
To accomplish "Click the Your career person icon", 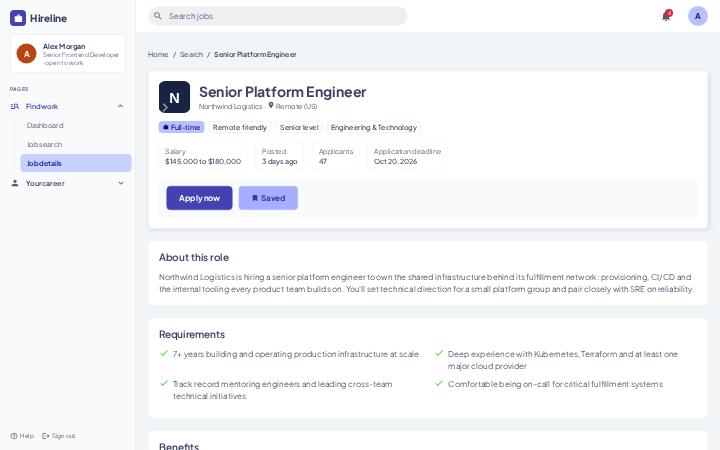I will click(x=15, y=183).
